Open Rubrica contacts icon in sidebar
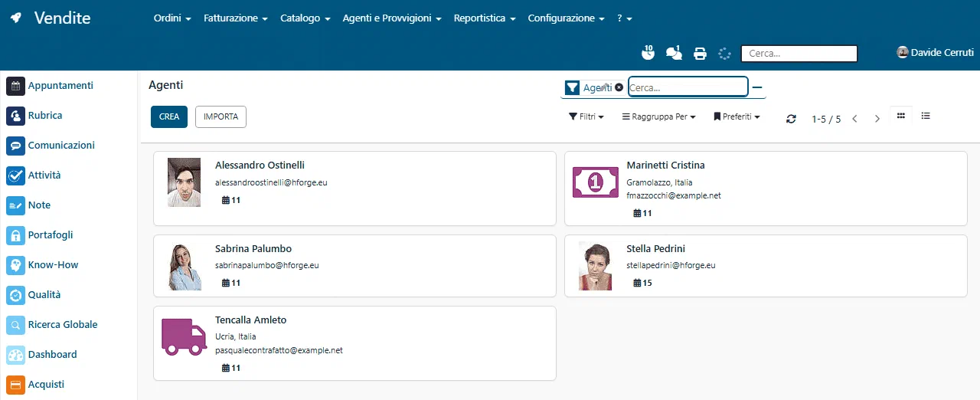This screenshot has width=980, height=400. [16, 116]
